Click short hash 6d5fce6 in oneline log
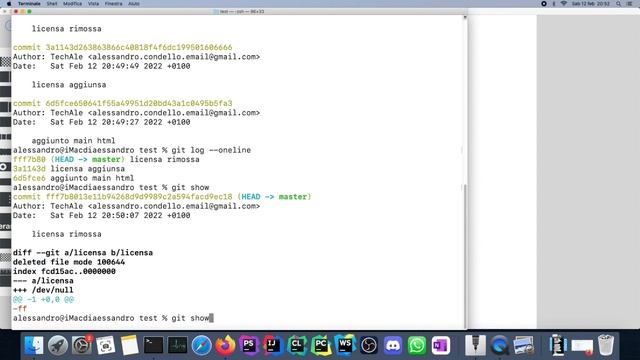 tap(29, 178)
